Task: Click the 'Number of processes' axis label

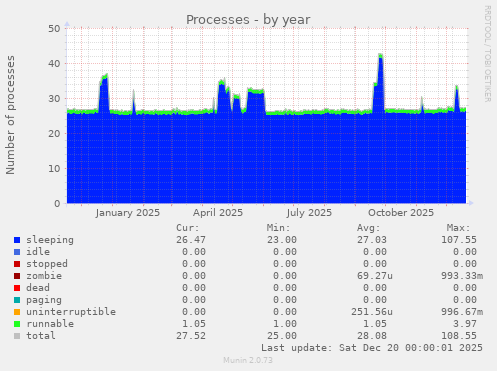Action: pyautogui.click(x=11, y=115)
